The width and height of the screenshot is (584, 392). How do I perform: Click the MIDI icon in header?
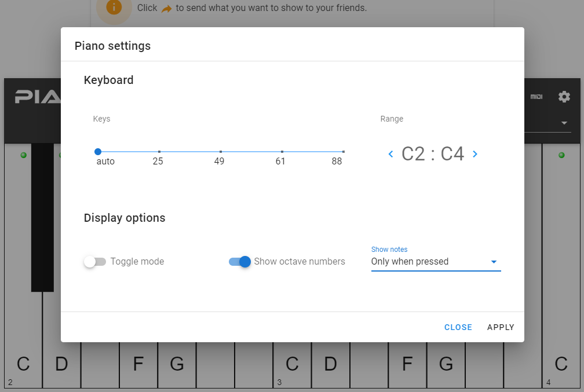pos(536,97)
